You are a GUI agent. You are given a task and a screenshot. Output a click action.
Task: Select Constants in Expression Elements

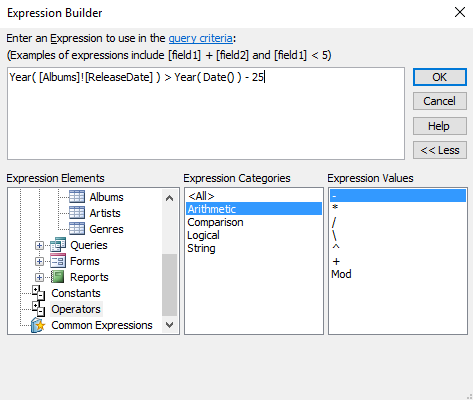click(76, 293)
